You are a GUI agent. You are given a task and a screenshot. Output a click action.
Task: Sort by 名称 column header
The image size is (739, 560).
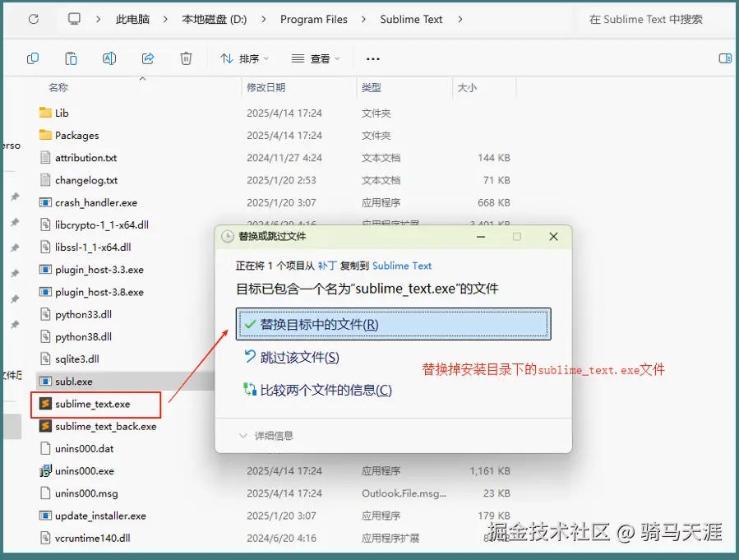pos(58,87)
